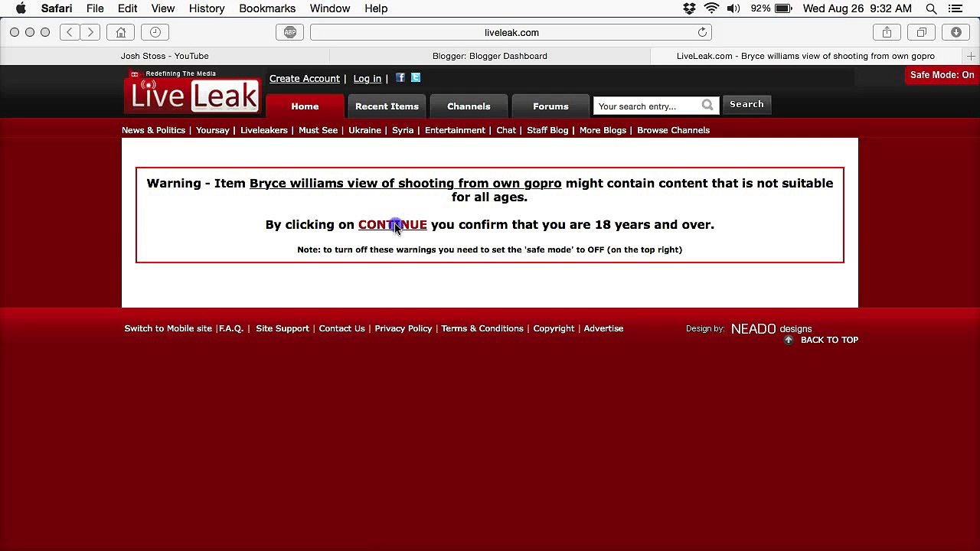980x551 pixels.
Task: Click the Browse Channels link
Action: coord(674,130)
